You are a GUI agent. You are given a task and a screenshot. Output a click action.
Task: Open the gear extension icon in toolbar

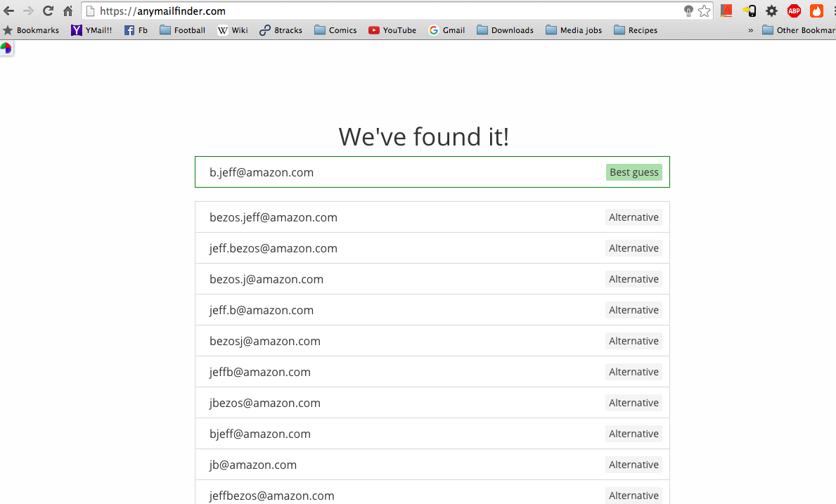tap(771, 11)
